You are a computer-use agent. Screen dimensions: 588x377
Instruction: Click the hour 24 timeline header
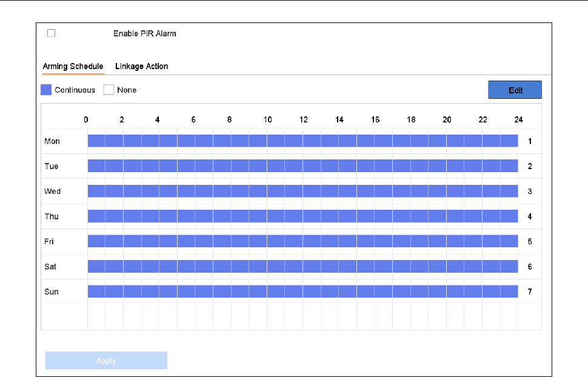click(x=518, y=119)
